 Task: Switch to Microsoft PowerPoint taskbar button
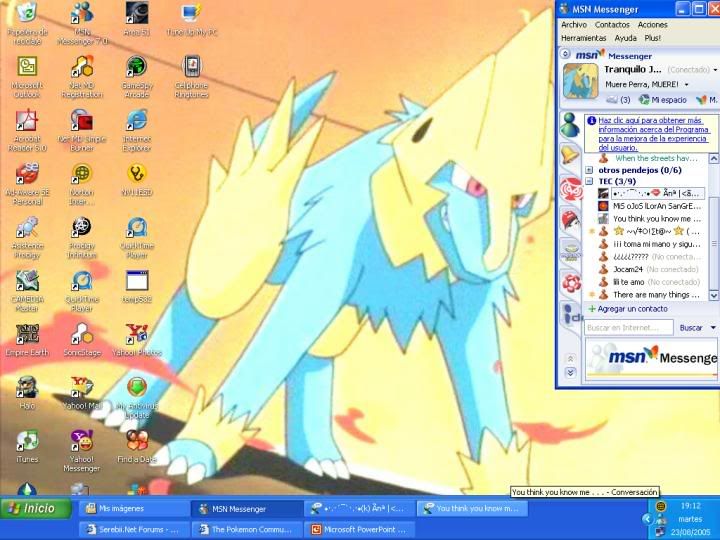[360, 529]
